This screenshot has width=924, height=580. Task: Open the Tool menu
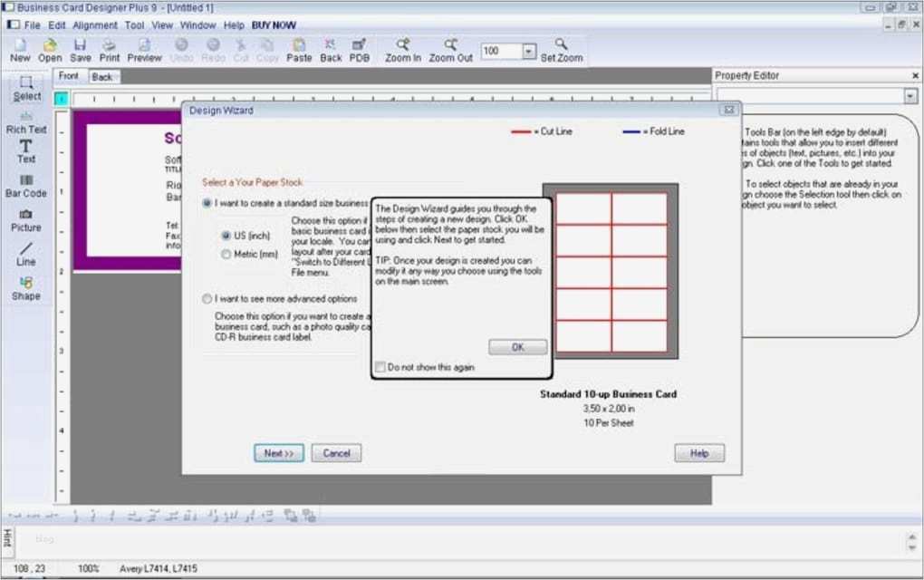[134, 25]
